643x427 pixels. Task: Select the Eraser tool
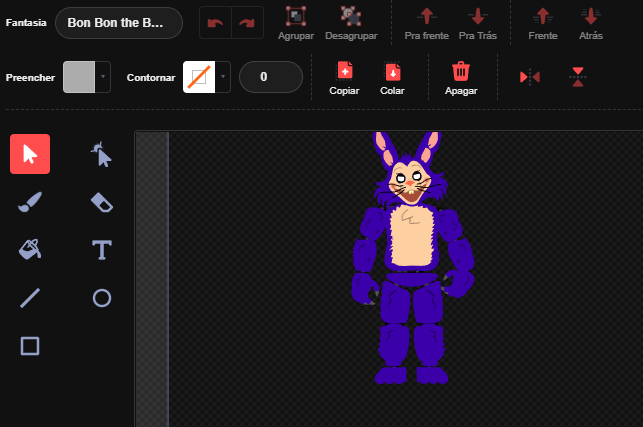point(102,202)
